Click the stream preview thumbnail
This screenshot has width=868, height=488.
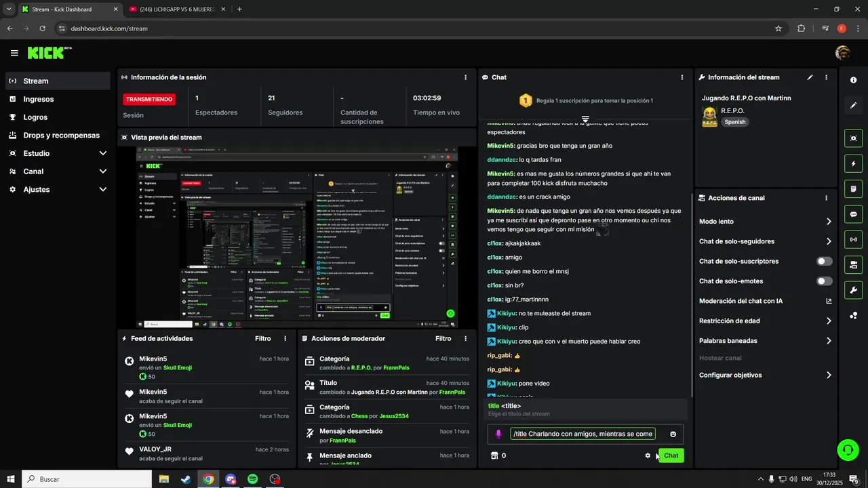(297, 237)
